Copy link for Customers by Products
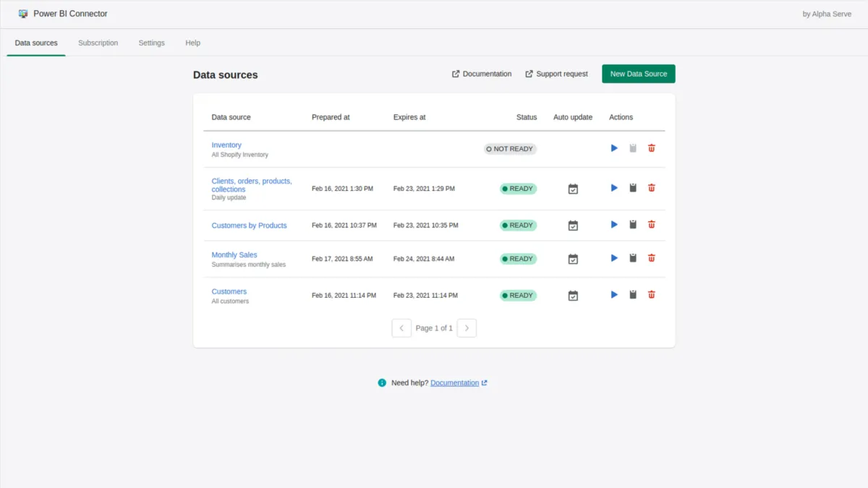This screenshot has height=488, width=868. pyautogui.click(x=633, y=225)
